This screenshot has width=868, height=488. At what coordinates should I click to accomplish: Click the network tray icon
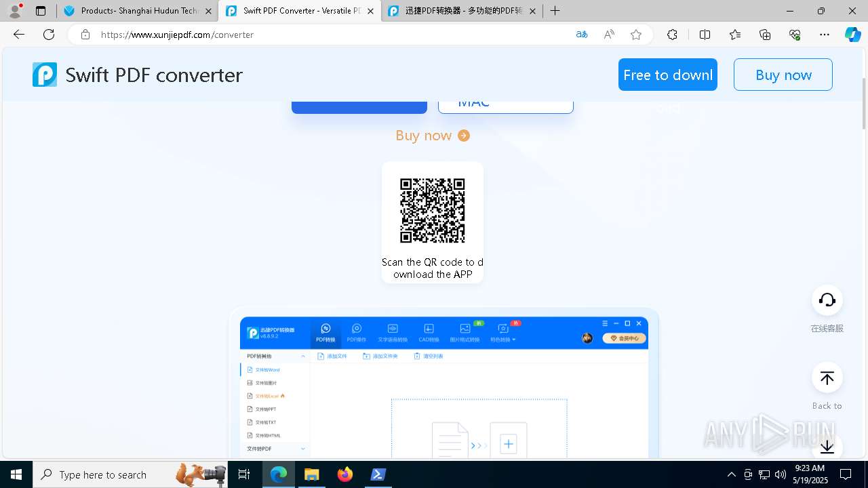(764, 474)
